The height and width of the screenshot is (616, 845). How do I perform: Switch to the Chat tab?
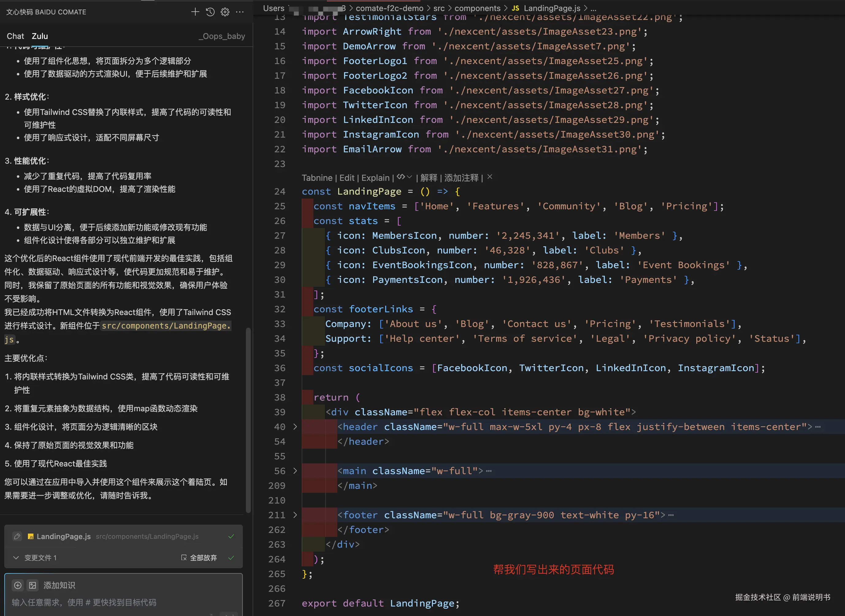tap(15, 36)
